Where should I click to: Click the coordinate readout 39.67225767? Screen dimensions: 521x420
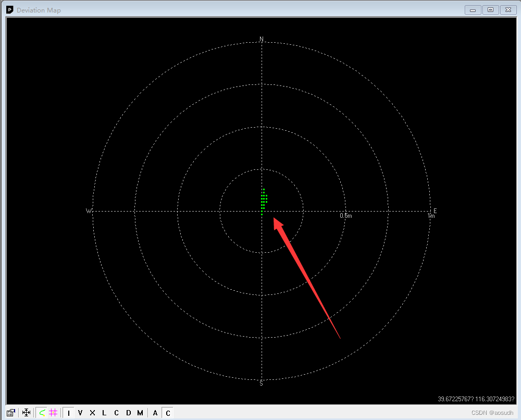[455, 399]
